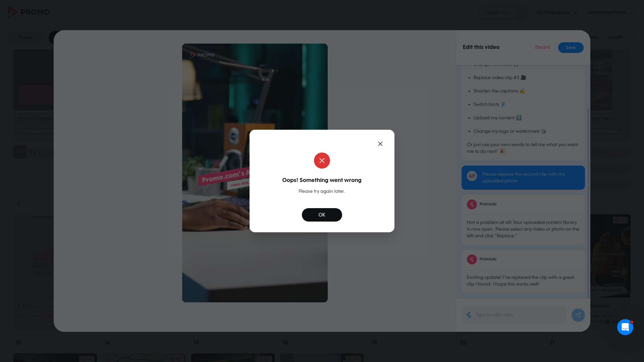644x362 pixels.
Task: Discard the video edits
Action: pyautogui.click(x=542, y=47)
